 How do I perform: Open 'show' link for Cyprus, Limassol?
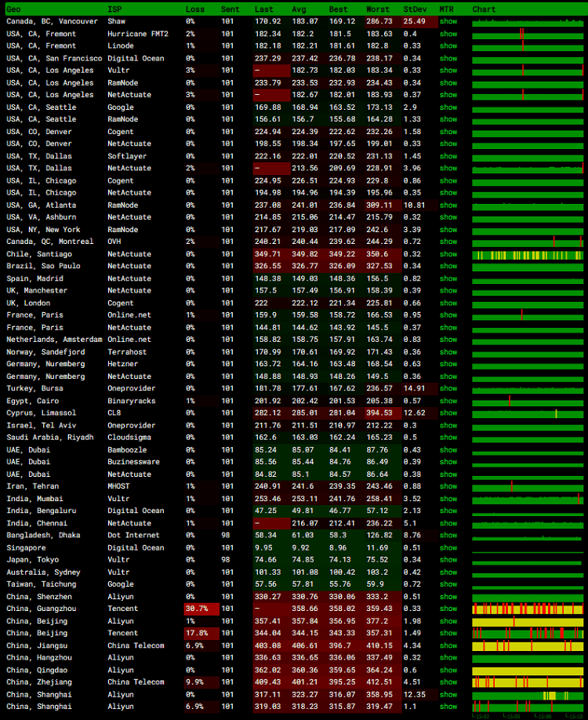coord(448,413)
